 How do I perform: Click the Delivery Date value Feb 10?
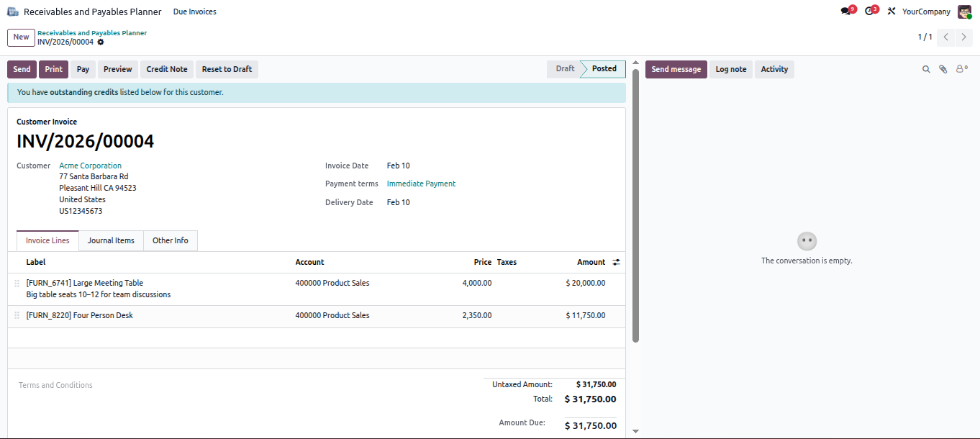pos(399,202)
